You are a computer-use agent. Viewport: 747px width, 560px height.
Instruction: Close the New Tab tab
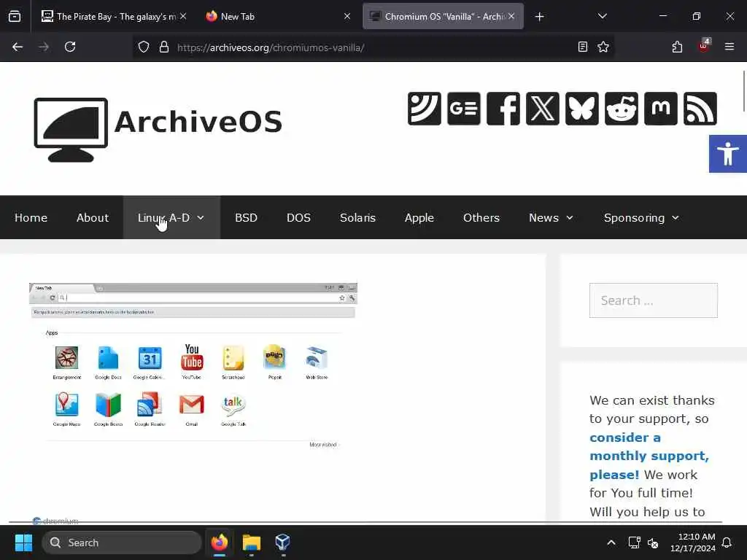pos(347,16)
